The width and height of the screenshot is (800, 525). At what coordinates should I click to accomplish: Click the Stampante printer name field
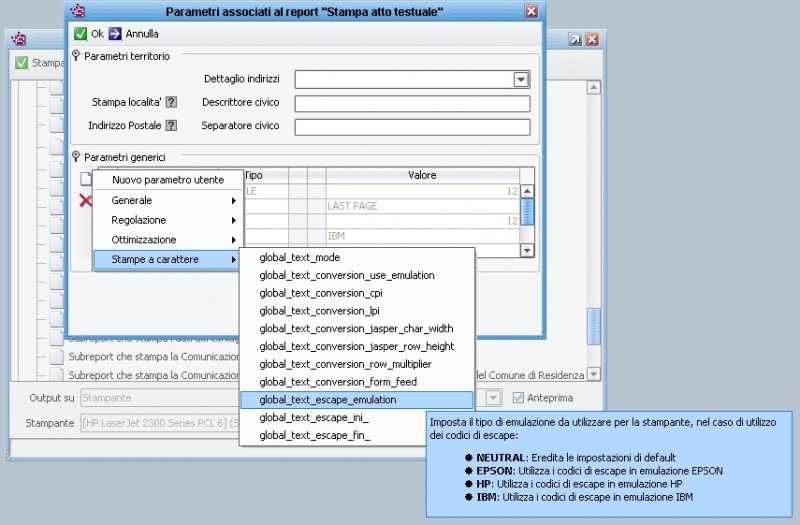click(160, 423)
